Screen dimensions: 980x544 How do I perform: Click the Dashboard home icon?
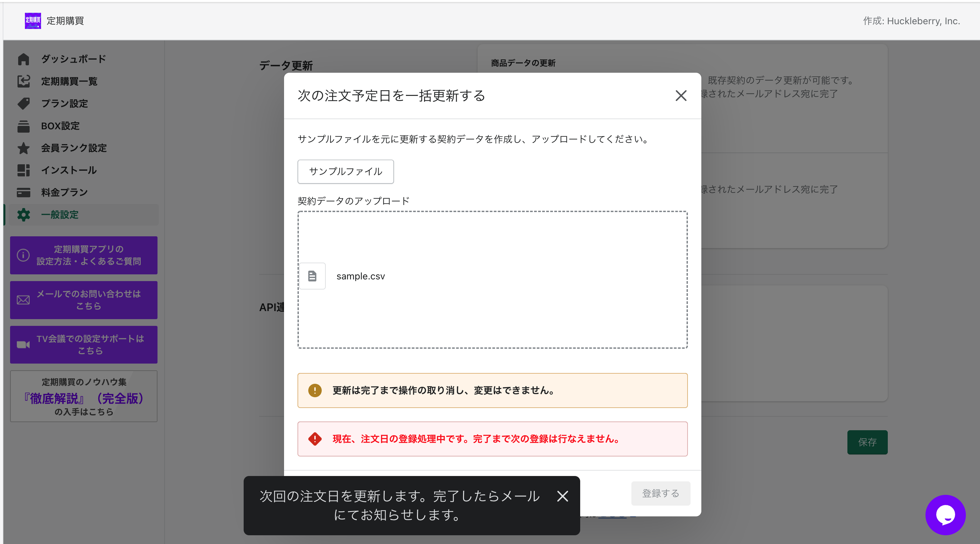point(23,59)
